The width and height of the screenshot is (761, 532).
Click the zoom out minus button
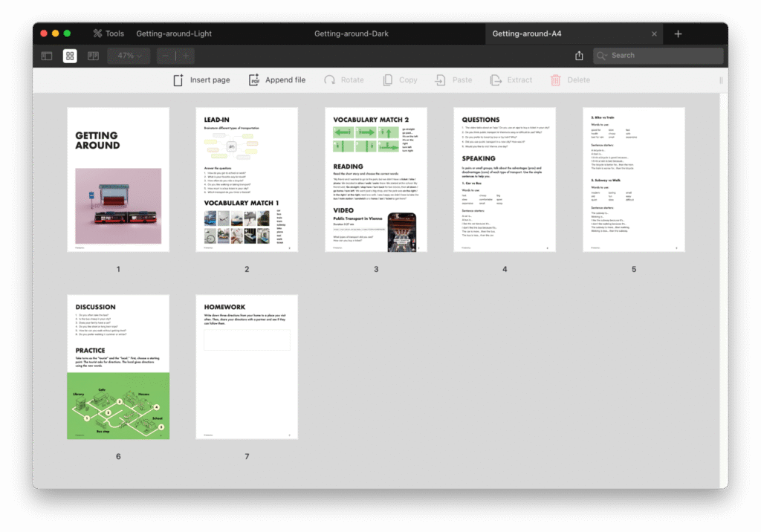166,56
